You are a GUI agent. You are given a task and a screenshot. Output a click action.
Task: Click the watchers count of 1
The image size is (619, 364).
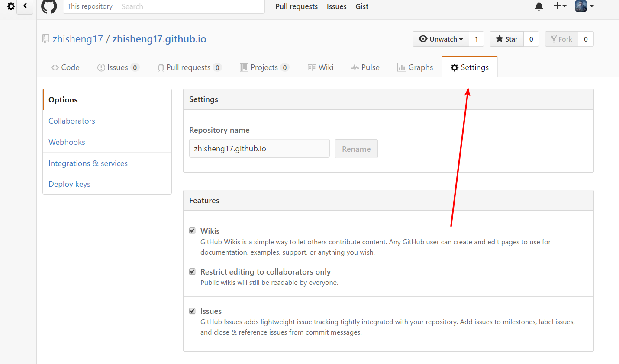[477, 39]
